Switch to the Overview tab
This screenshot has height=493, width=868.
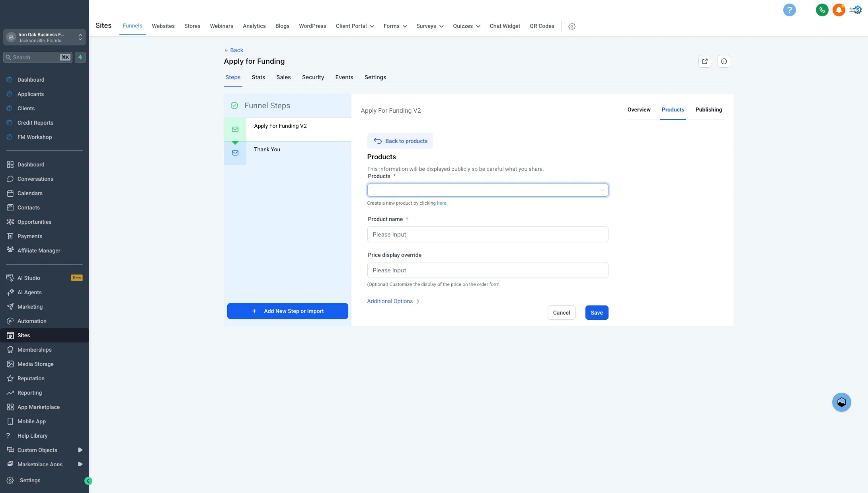pyautogui.click(x=639, y=110)
